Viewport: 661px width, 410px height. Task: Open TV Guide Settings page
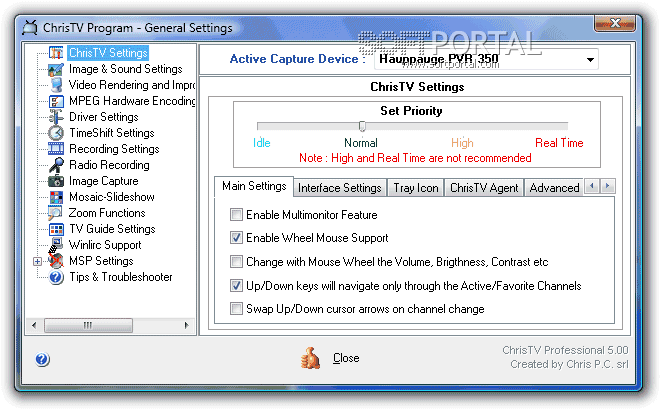tap(112, 229)
